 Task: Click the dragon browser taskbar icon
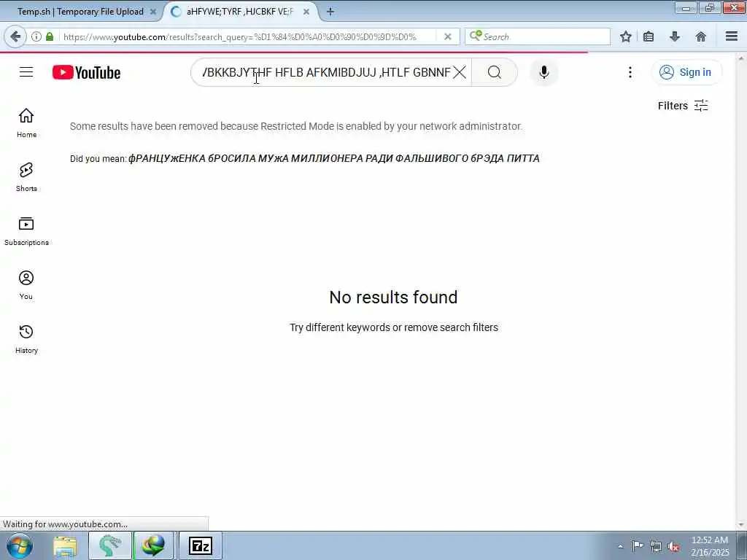[x=110, y=545]
